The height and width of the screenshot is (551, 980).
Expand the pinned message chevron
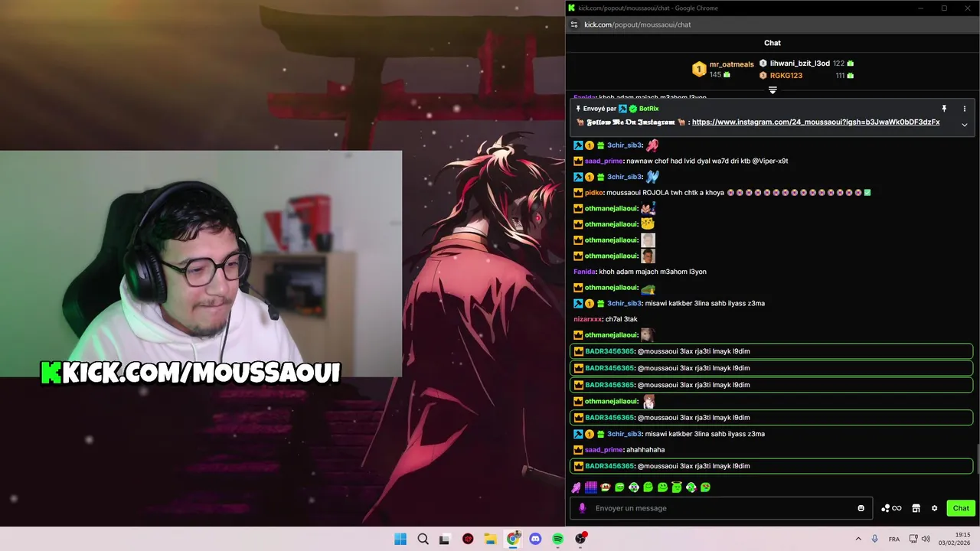965,125
